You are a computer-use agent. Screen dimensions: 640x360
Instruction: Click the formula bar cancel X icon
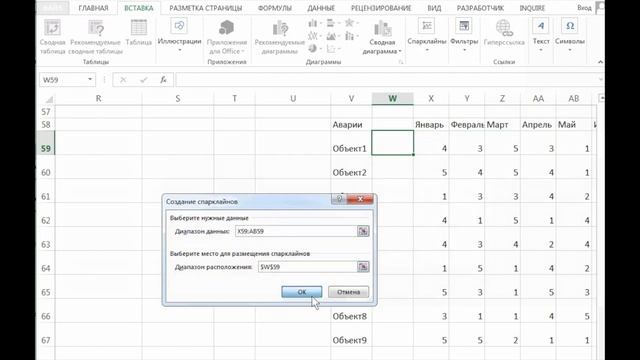coord(123,80)
